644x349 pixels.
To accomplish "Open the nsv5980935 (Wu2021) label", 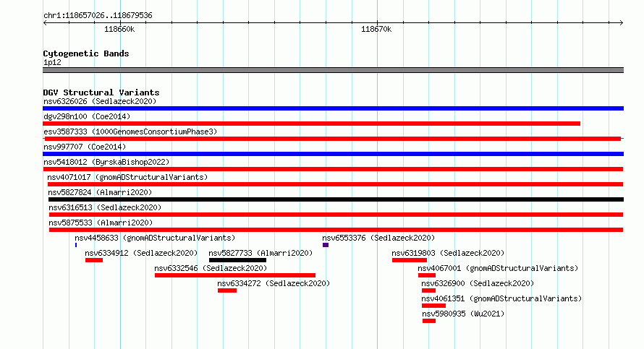I will point(463,314).
